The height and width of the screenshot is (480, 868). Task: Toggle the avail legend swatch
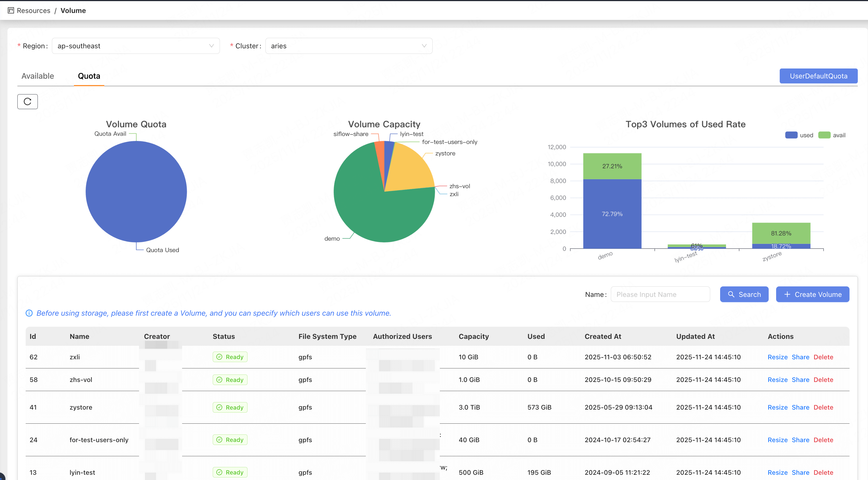(824, 135)
